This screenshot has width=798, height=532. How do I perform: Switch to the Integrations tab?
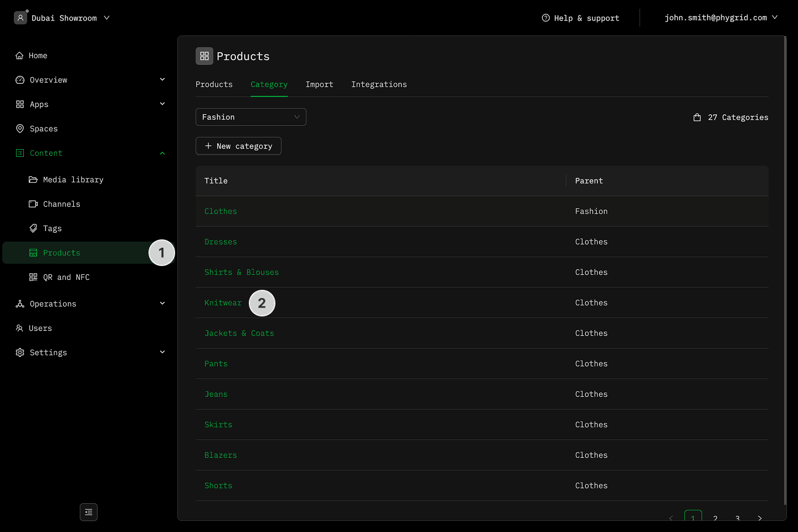(379, 84)
